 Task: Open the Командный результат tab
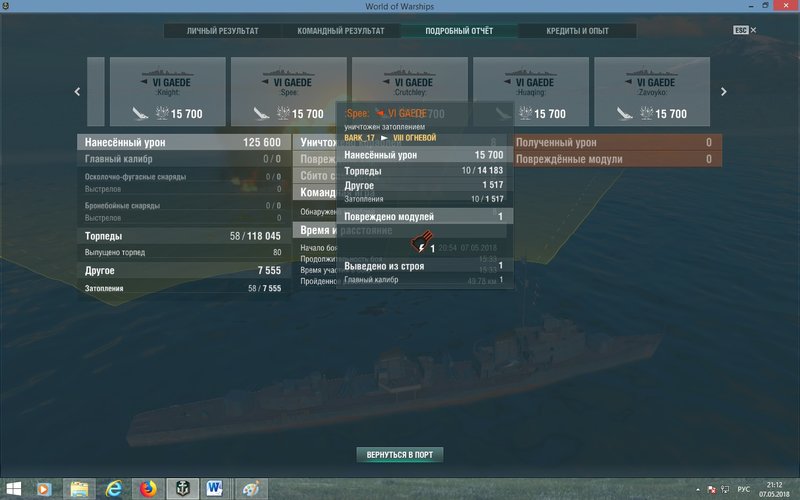click(x=341, y=31)
